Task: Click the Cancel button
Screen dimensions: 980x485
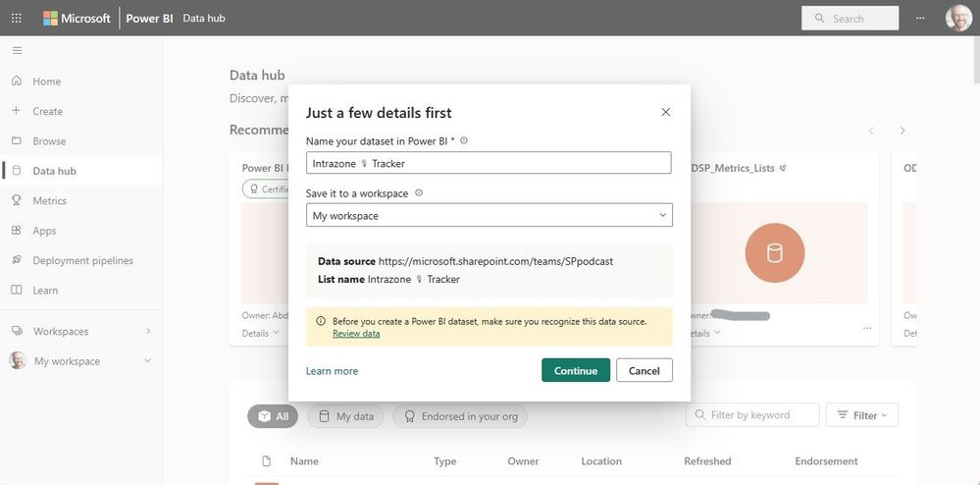Action: [x=645, y=370]
